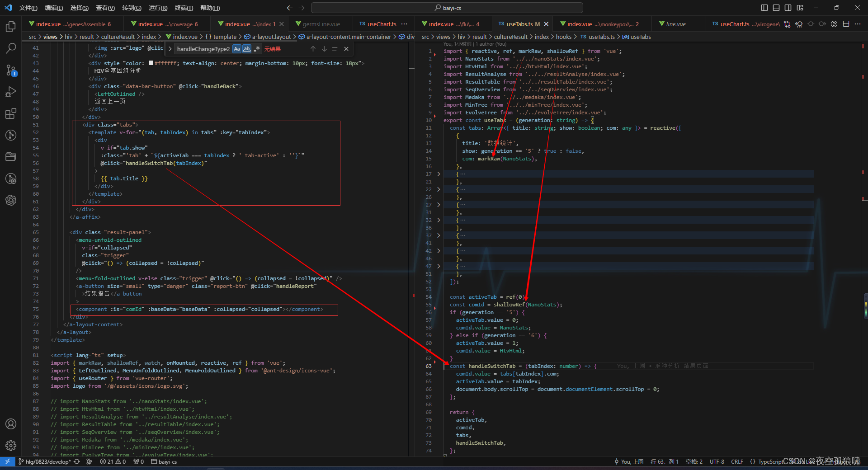Go back using the navigation arrow in the title bar

(290, 8)
